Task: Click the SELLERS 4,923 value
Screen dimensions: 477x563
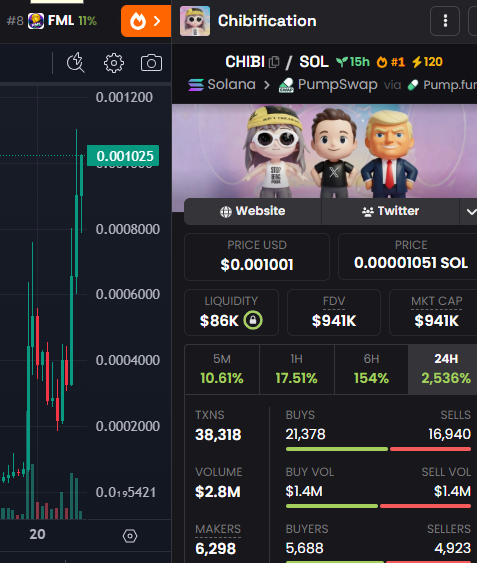Action: coord(453,548)
